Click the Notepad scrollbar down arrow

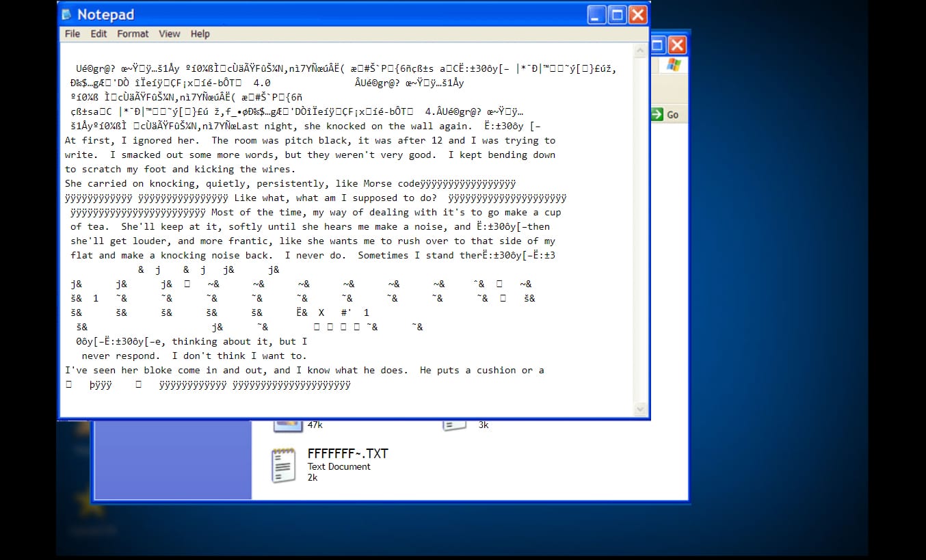pos(641,409)
